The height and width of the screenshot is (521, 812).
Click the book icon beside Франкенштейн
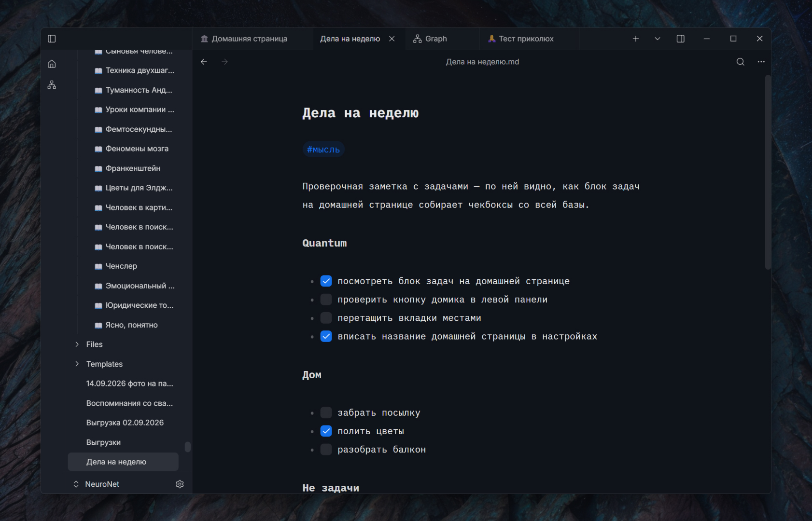point(98,169)
